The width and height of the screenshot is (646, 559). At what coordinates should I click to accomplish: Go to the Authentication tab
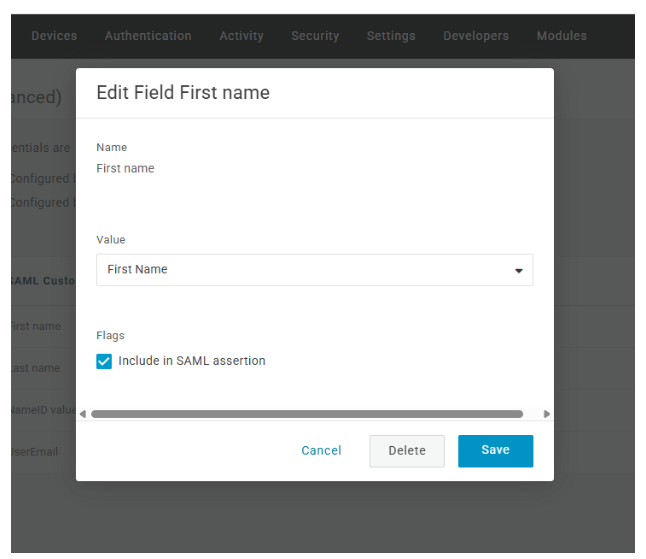coord(148,36)
